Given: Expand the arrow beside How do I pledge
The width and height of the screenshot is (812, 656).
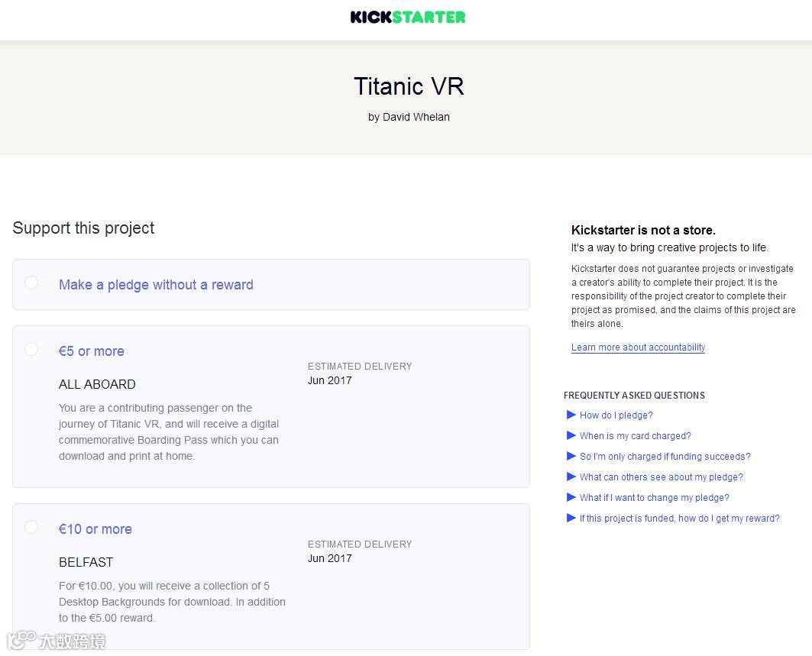Looking at the screenshot, I should point(571,415).
